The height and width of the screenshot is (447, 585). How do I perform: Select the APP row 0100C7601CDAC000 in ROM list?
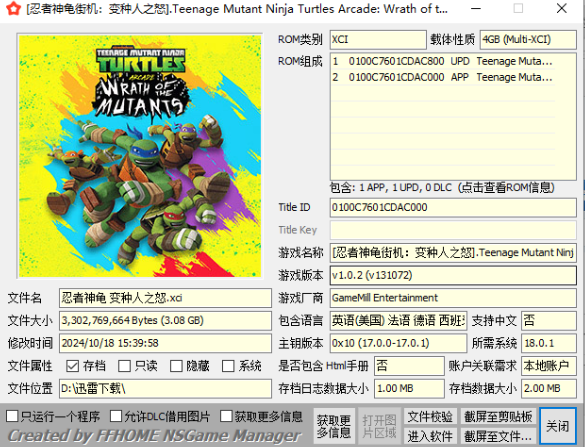[443, 77]
